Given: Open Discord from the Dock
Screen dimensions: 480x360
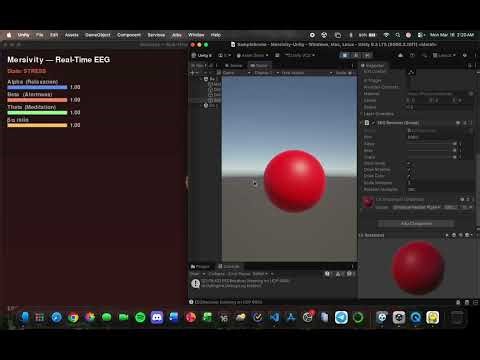Looking at the screenshot, I should [x=157, y=317].
